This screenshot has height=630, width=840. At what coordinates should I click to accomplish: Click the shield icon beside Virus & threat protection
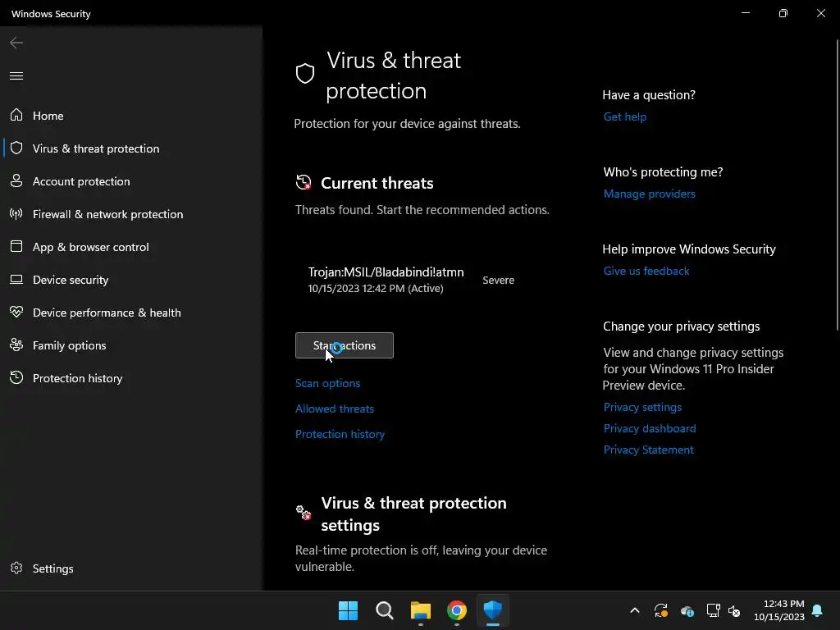coord(16,148)
